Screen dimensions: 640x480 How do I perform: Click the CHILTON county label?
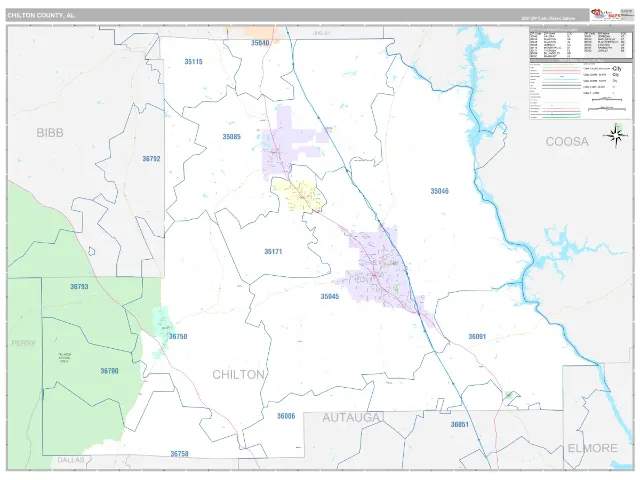[x=238, y=375]
